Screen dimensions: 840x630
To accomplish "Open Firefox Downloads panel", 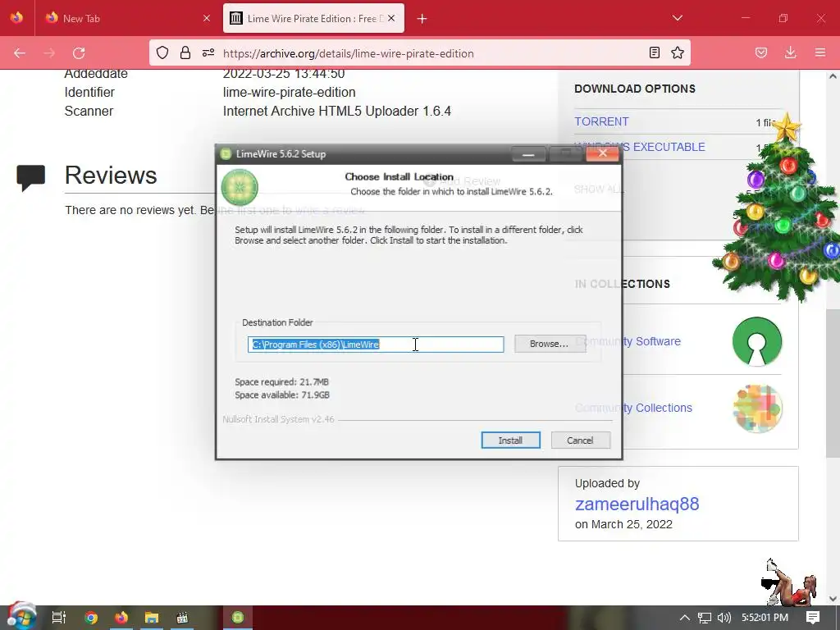I will point(790,52).
